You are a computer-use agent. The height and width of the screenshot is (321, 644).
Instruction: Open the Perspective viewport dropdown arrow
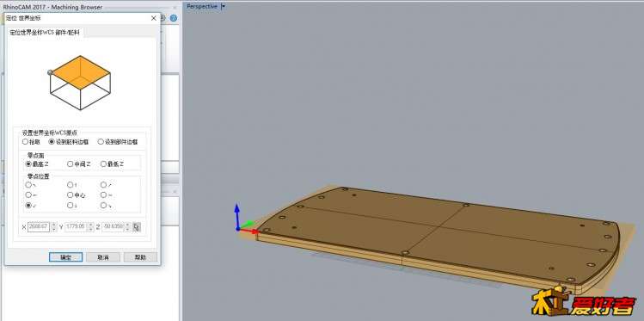click(x=223, y=7)
